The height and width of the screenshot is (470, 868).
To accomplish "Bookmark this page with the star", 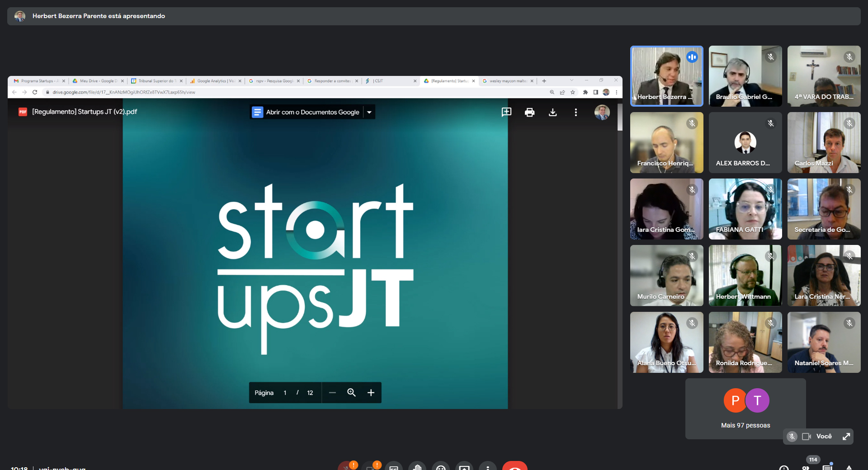I will pyautogui.click(x=573, y=92).
